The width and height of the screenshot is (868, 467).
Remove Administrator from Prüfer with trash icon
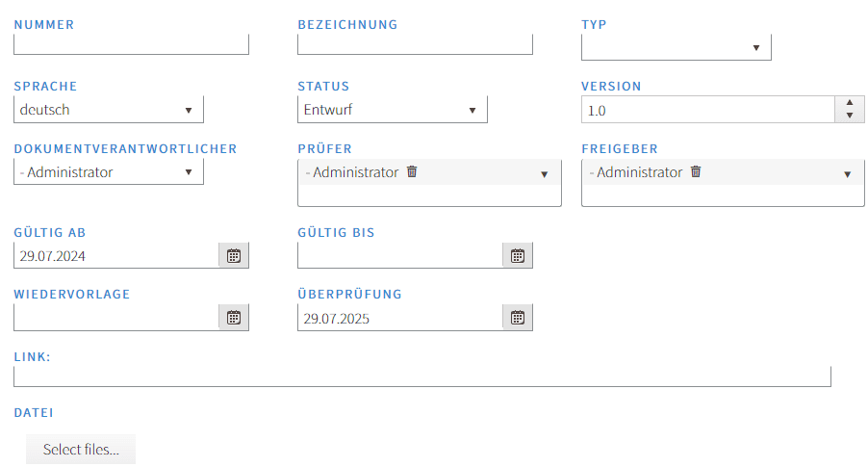(412, 172)
